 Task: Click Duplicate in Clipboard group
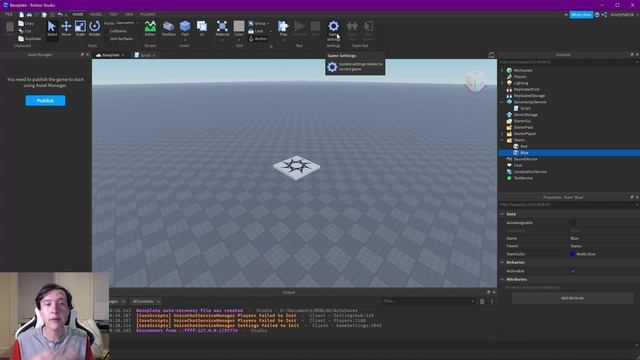29,39
